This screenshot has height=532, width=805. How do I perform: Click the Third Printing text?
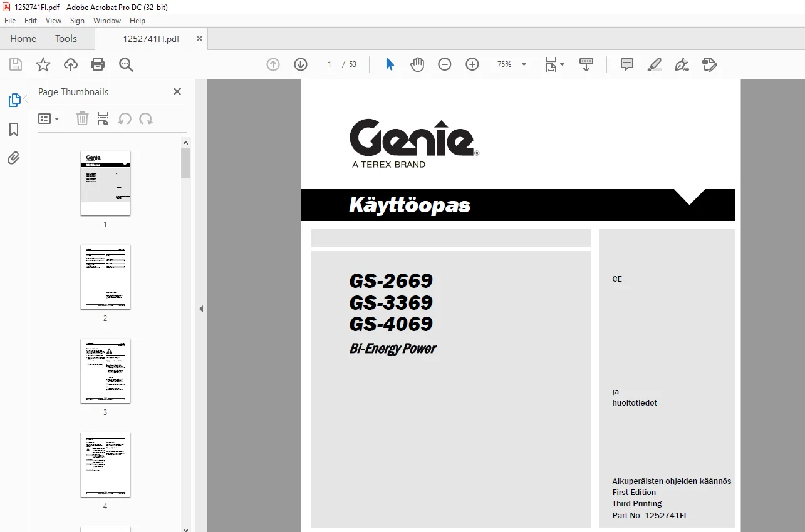[x=637, y=504]
